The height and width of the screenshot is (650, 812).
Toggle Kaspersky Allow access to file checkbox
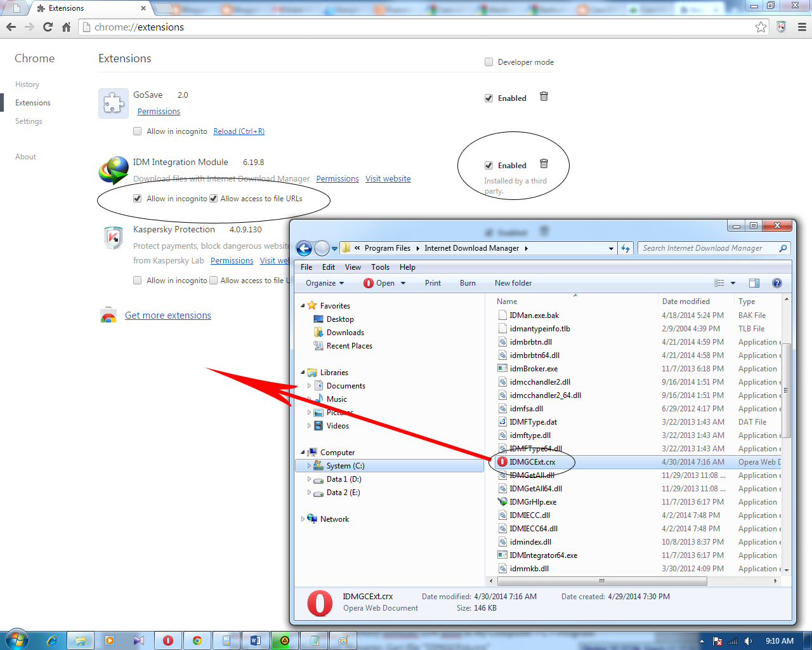coord(213,281)
